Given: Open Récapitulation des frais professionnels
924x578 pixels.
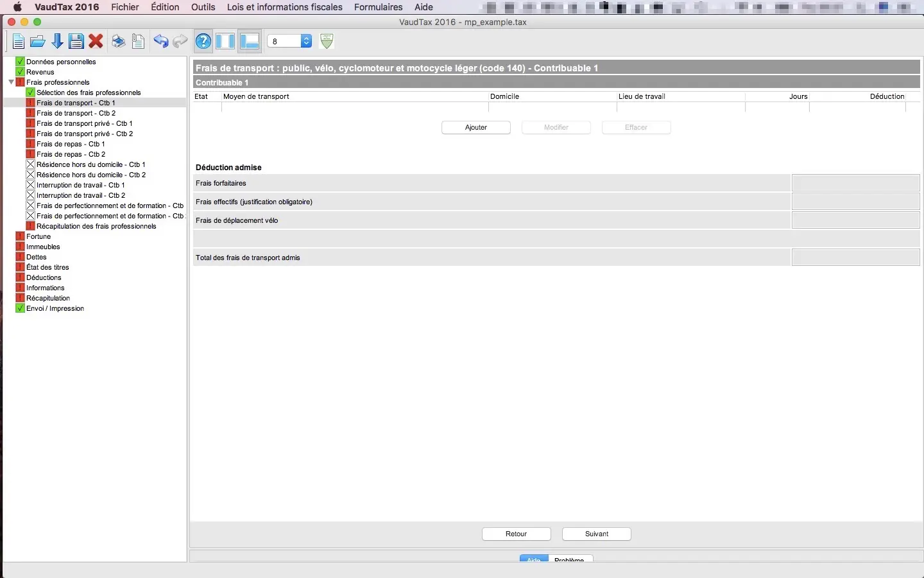Looking at the screenshot, I should pos(96,226).
